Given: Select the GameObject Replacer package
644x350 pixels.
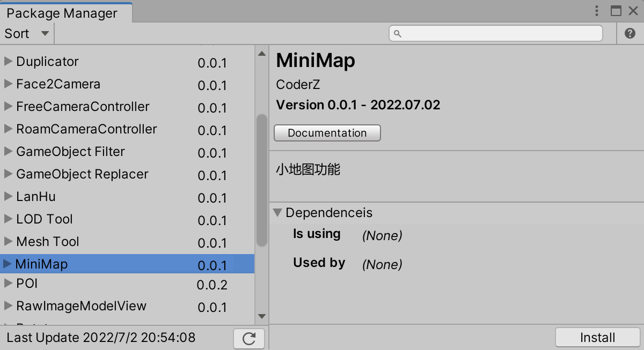Looking at the screenshot, I should pyautogui.click(x=80, y=174).
